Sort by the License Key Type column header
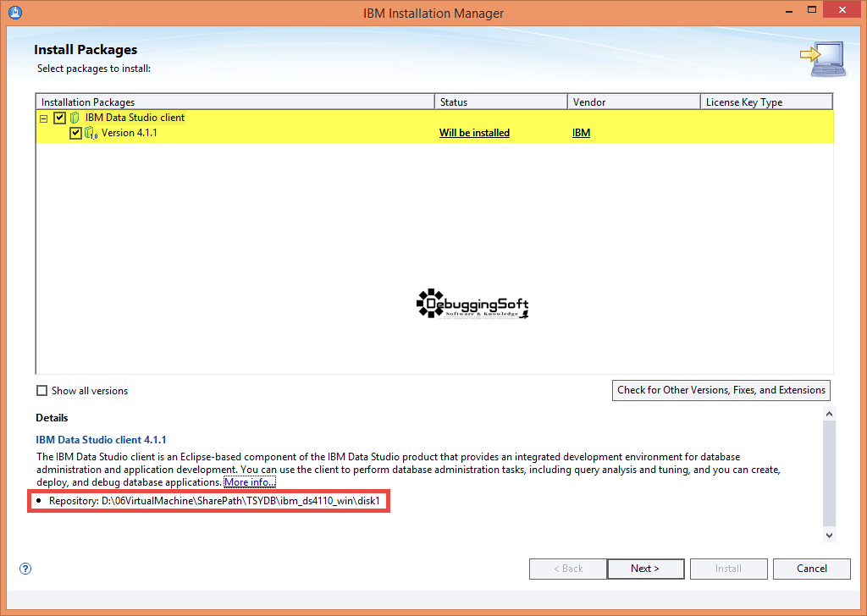 (766, 102)
